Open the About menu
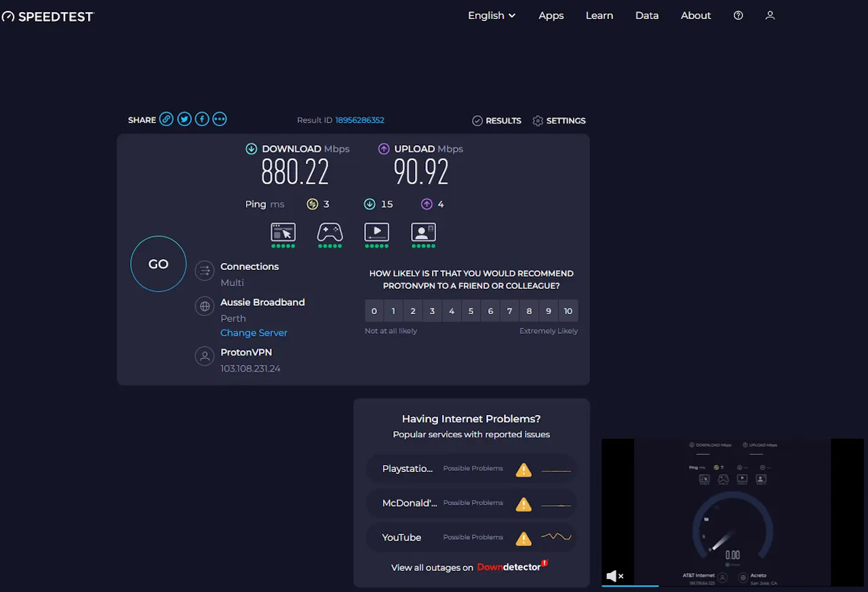The width and height of the screenshot is (868, 592). click(696, 16)
